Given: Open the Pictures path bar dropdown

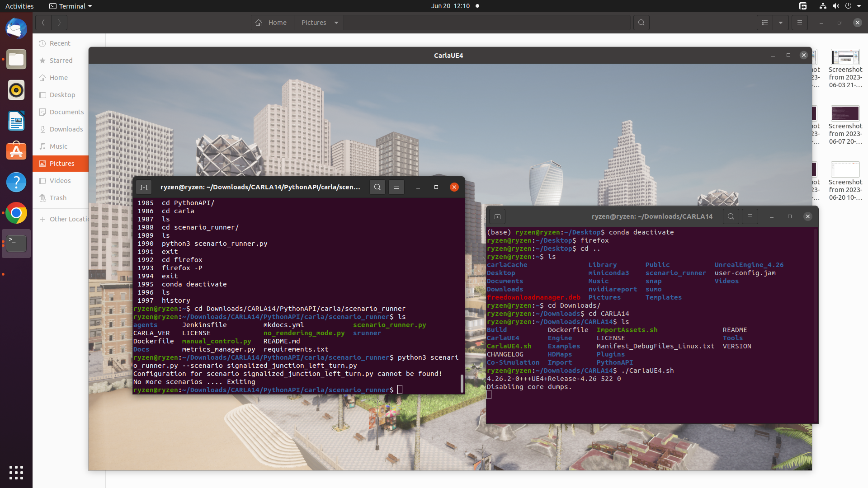Looking at the screenshot, I should point(335,22).
